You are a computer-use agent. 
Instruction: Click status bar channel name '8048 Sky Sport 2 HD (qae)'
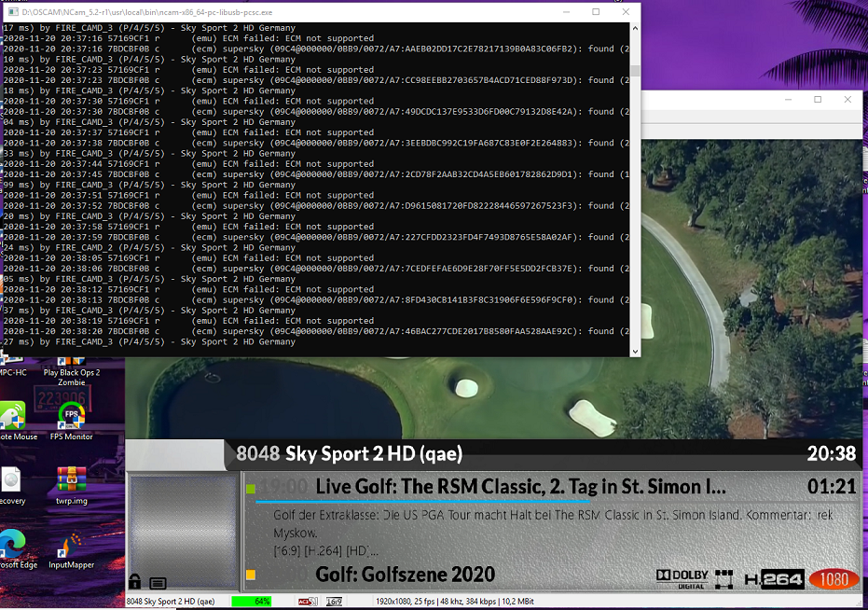pos(171,601)
